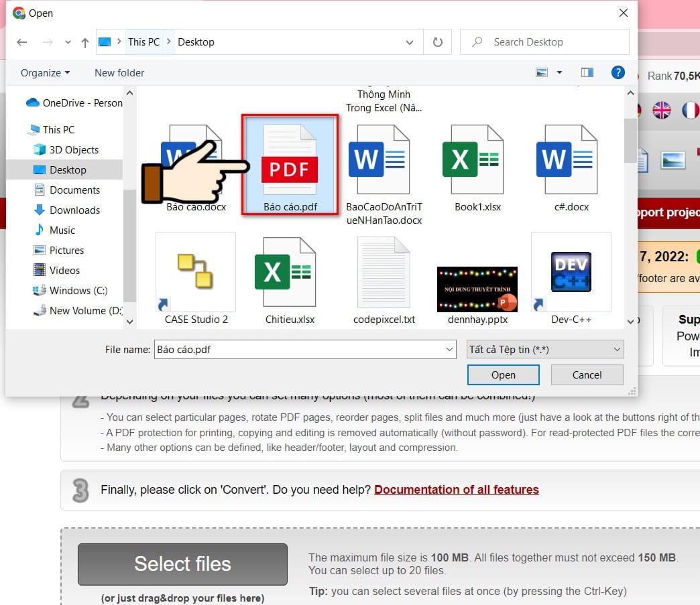Open Documentation of all features link

pyautogui.click(x=456, y=490)
